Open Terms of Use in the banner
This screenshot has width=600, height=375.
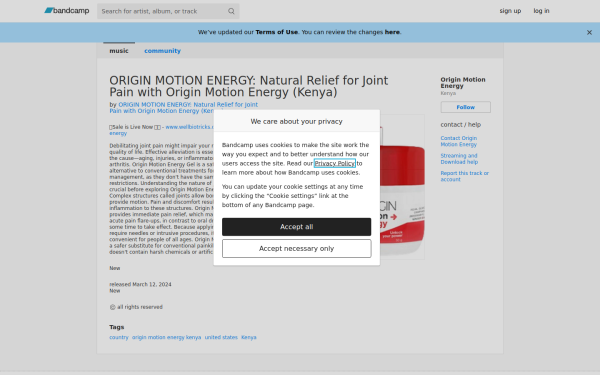(x=276, y=32)
